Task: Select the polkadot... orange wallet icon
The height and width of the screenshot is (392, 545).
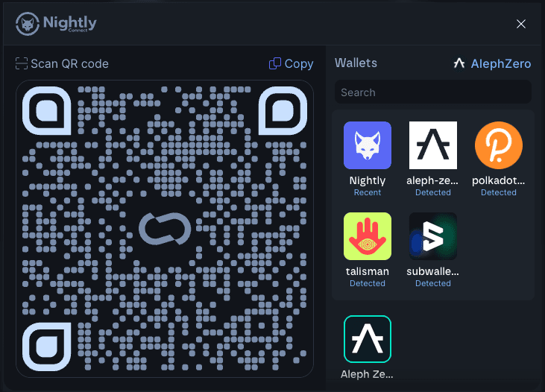Action: [x=499, y=145]
